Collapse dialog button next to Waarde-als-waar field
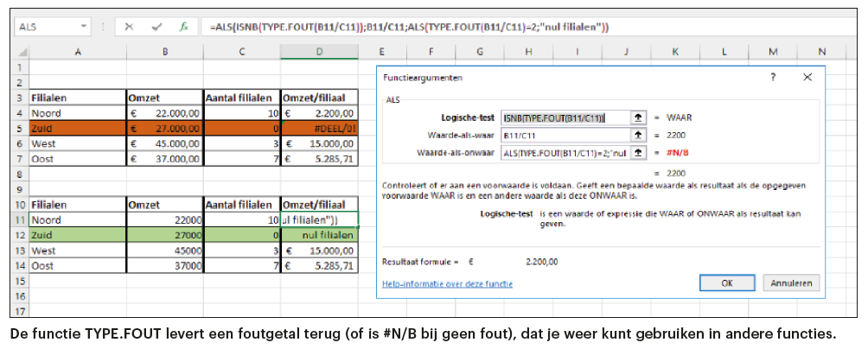The width and height of the screenshot is (868, 349). point(638,135)
